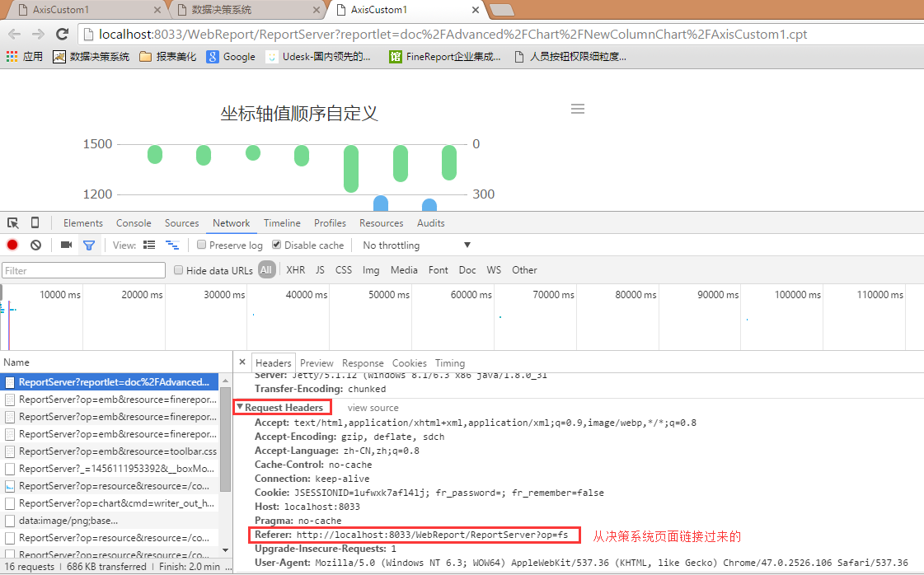Clear the network log icon
924x575 pixels.
(36, 245)
